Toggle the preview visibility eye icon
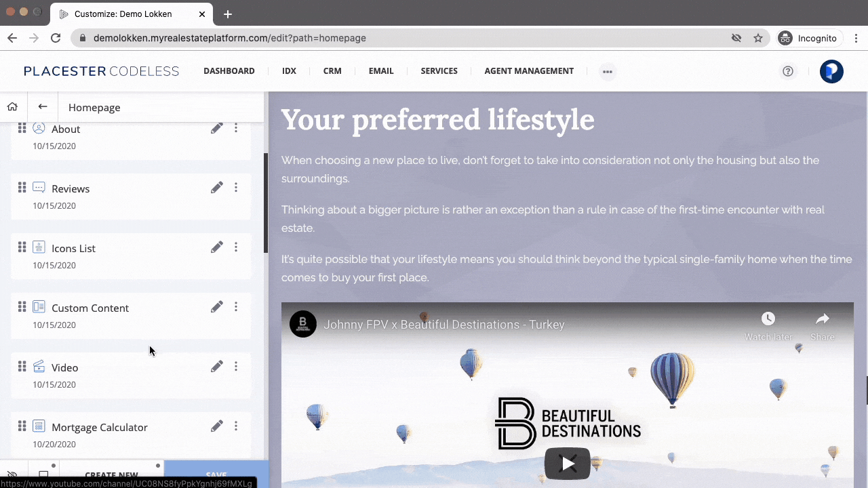Image resolution: width=868 pixels, height=488 pixels. tap(12, 476)
